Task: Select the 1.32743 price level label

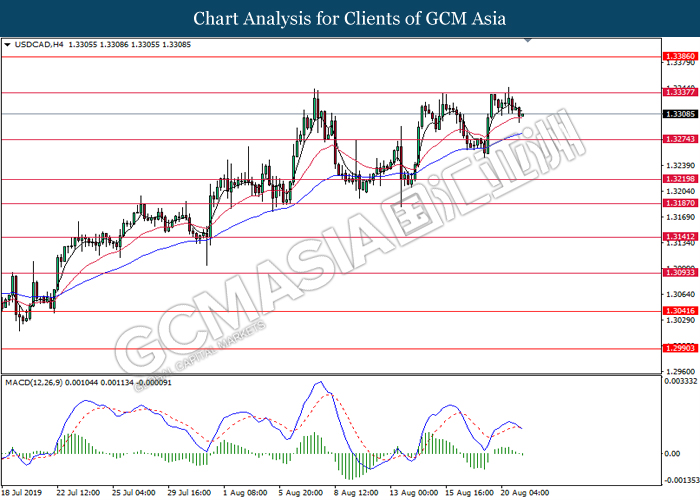Action: (x=680, y=139)
